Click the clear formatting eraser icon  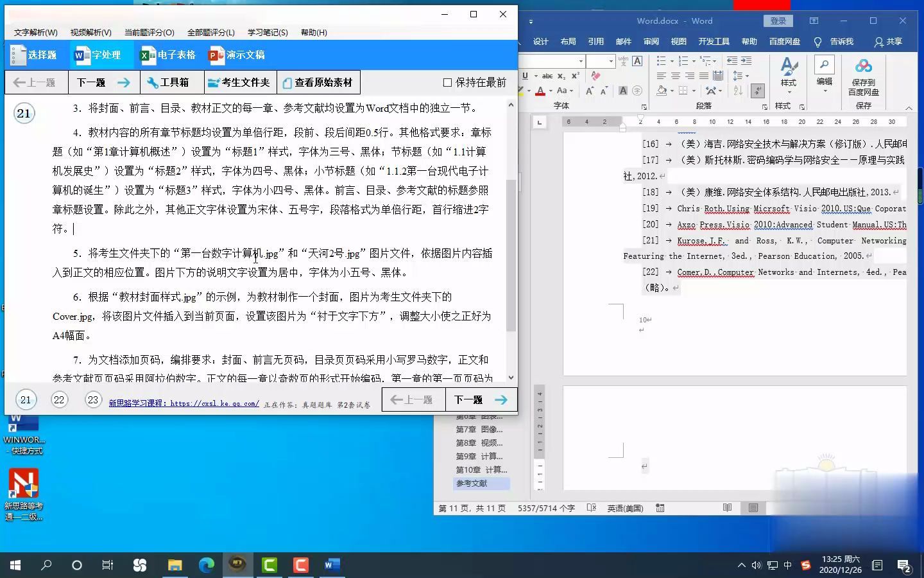point(595,76)
